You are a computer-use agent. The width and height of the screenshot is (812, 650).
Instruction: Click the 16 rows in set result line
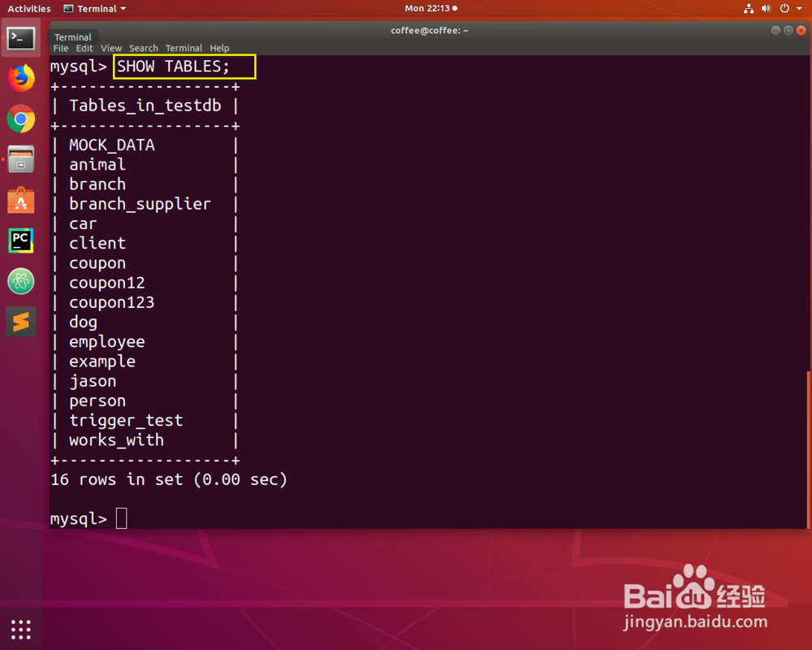[169, 479]
